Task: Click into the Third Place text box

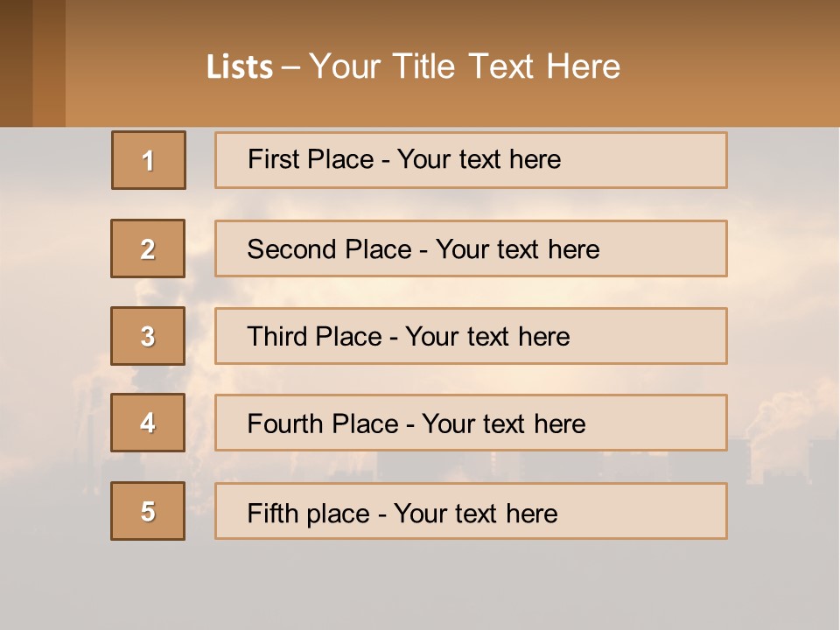Action: pos(471,336)
